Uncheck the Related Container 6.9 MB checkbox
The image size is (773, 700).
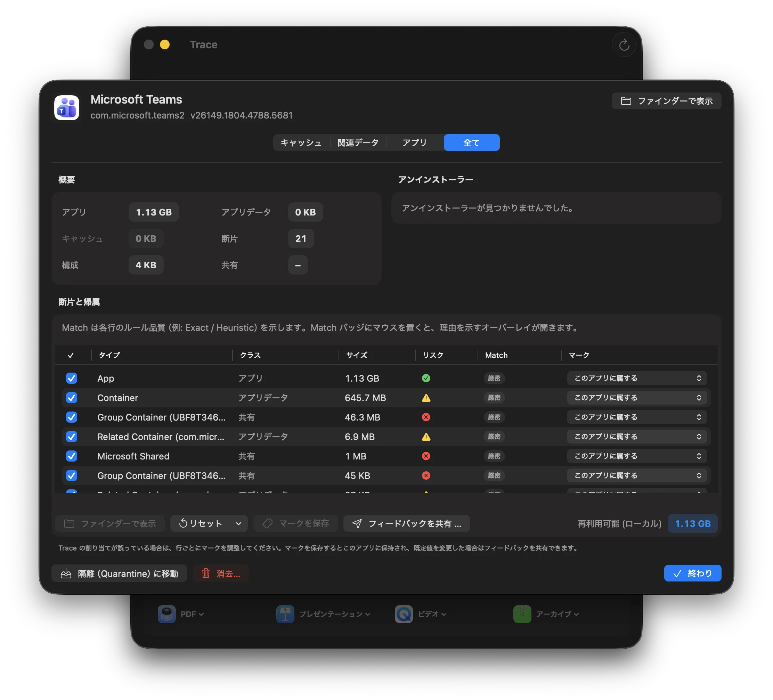pos(72,437)
